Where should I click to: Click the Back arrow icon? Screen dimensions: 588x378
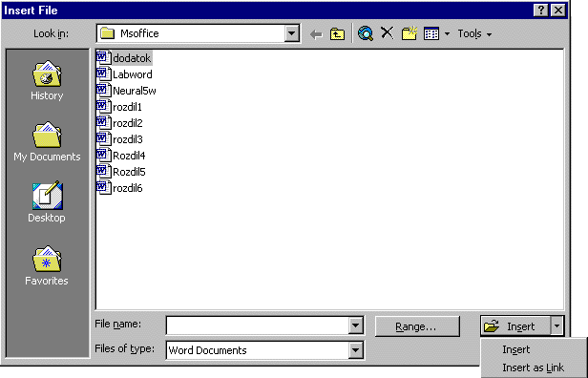(316, 34)
